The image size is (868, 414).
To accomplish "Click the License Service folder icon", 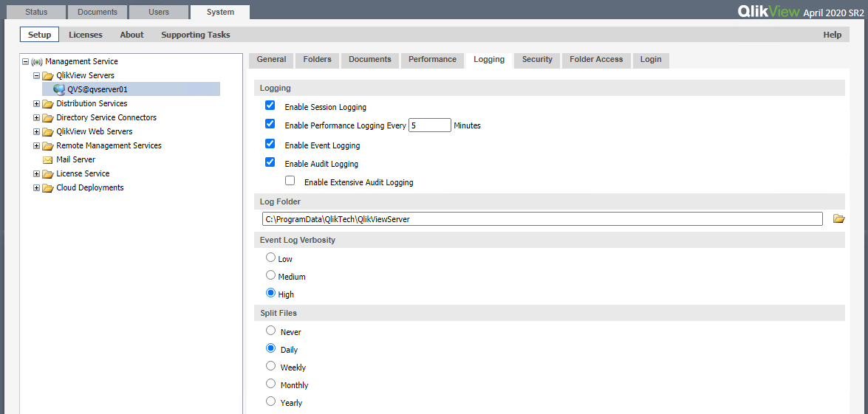I will (x=48, y=174).
